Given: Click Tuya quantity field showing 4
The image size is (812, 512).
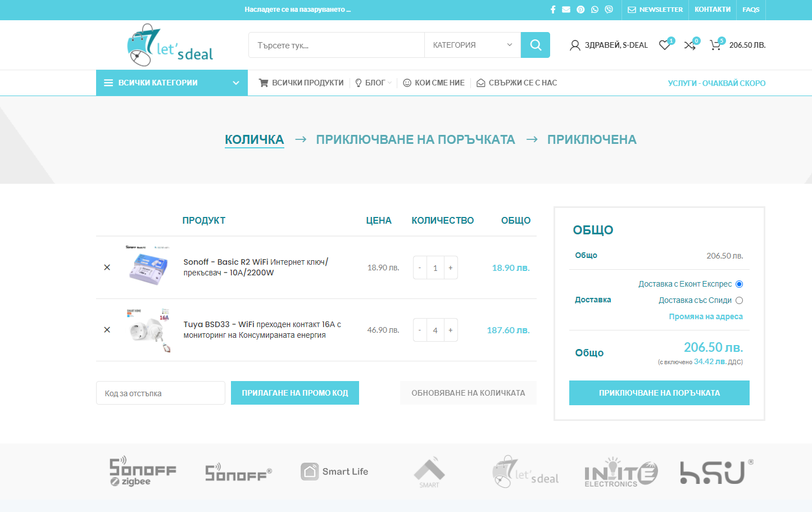Looking at the screenshot, I should (x=435, y=330).
